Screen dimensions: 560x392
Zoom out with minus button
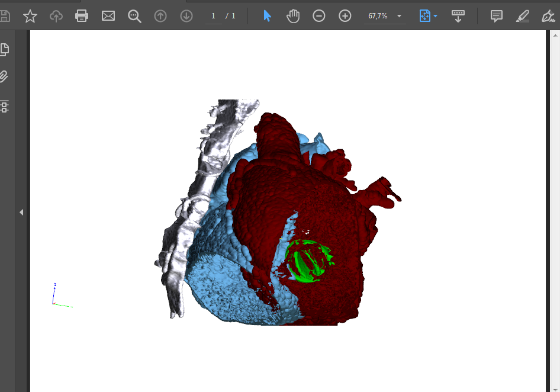point(319,16)
